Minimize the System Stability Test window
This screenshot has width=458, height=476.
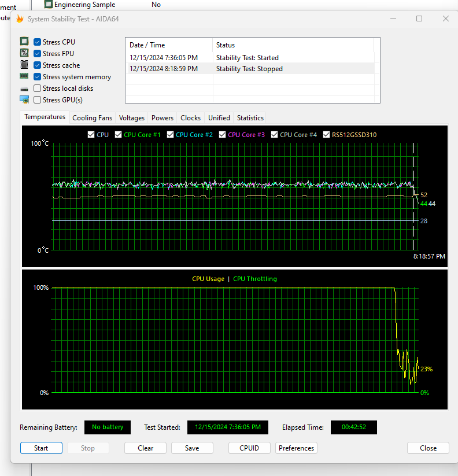click(393, 19)
